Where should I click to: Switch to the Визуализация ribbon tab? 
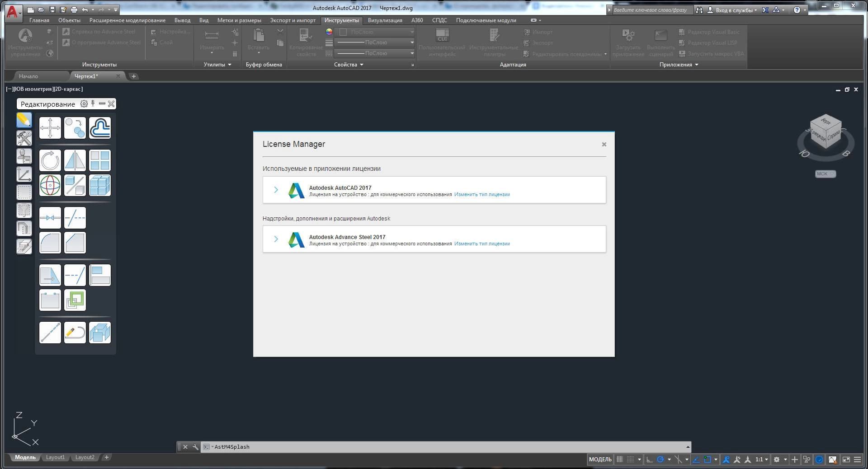pyautogui.click(x=385, y=20)
